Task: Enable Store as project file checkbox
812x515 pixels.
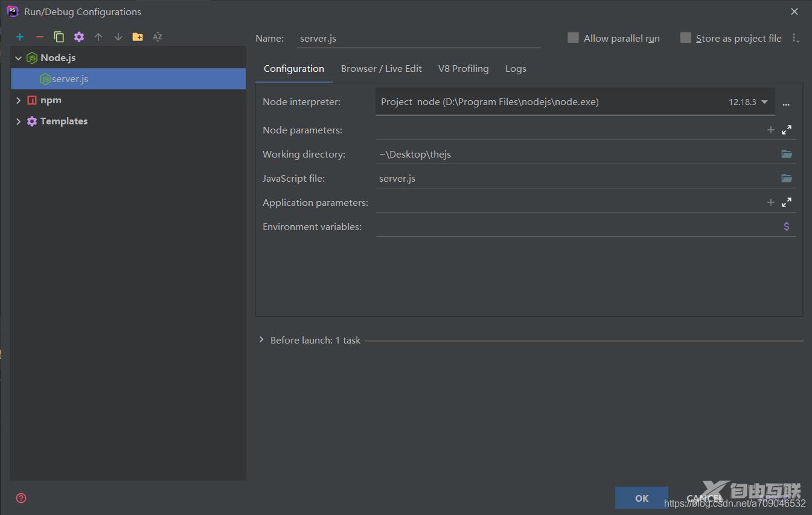Action: point(685,37)
